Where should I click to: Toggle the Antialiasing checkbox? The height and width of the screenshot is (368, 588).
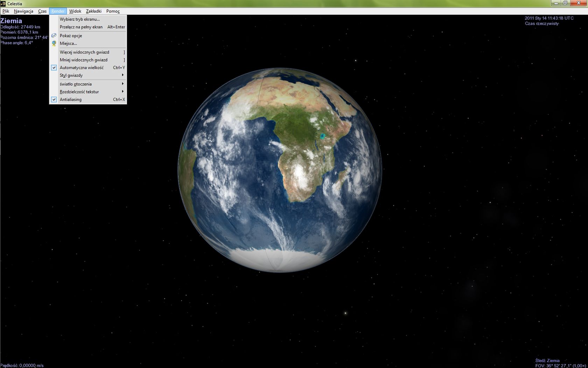coord(54,100)
